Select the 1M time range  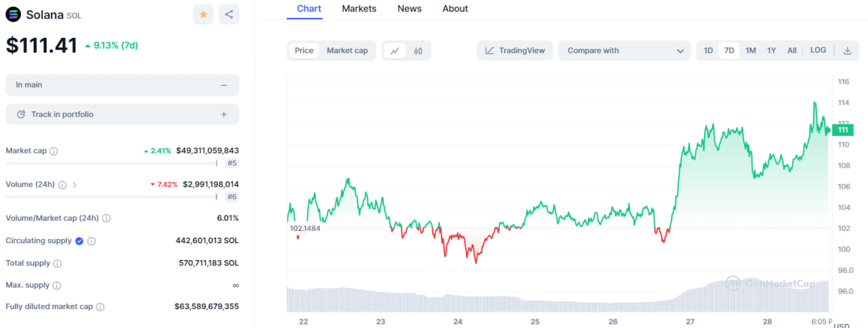tap(751, 51)
